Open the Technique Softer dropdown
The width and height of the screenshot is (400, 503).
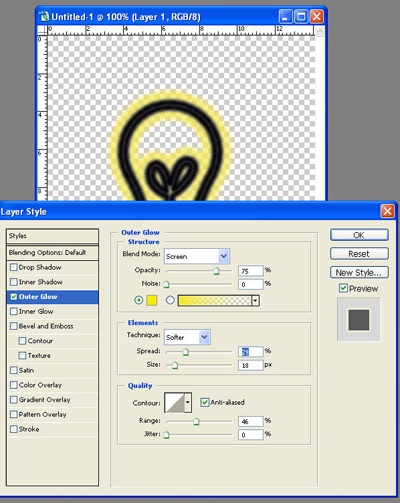(187, 337)
